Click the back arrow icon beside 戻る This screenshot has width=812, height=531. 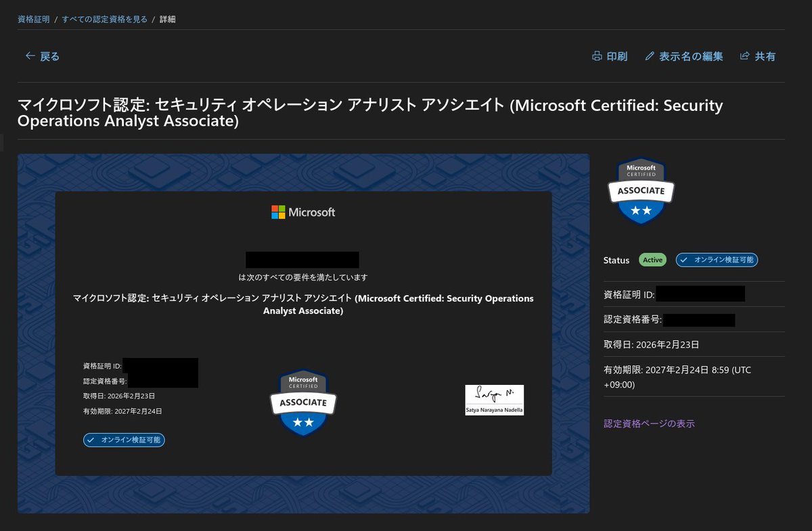click(30, 56)
